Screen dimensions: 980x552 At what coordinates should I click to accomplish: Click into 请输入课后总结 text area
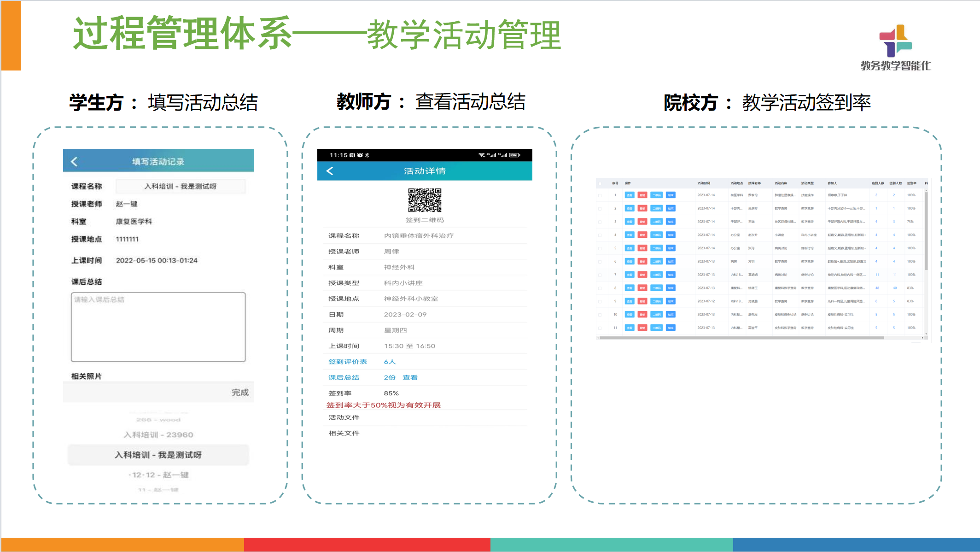tap(158, 327)
